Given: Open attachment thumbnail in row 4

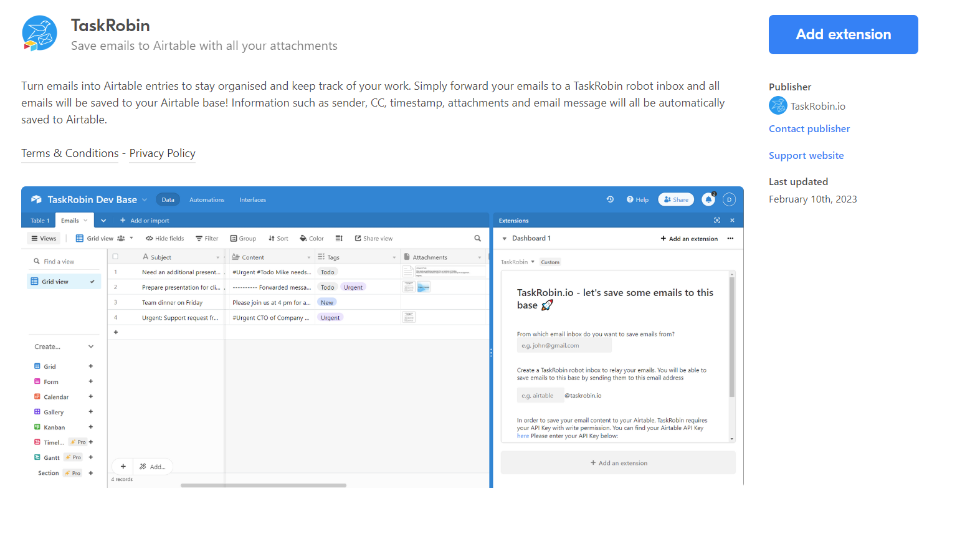Looking at the screenshot, I should pos(409,318).
